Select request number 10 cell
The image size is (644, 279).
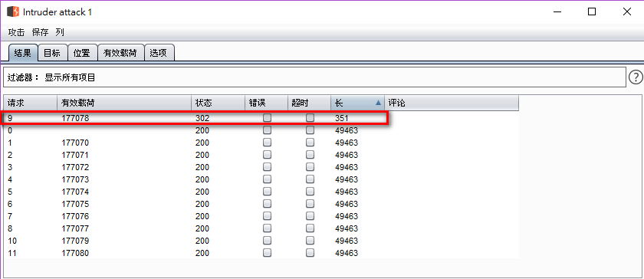[x=12, y=241]
